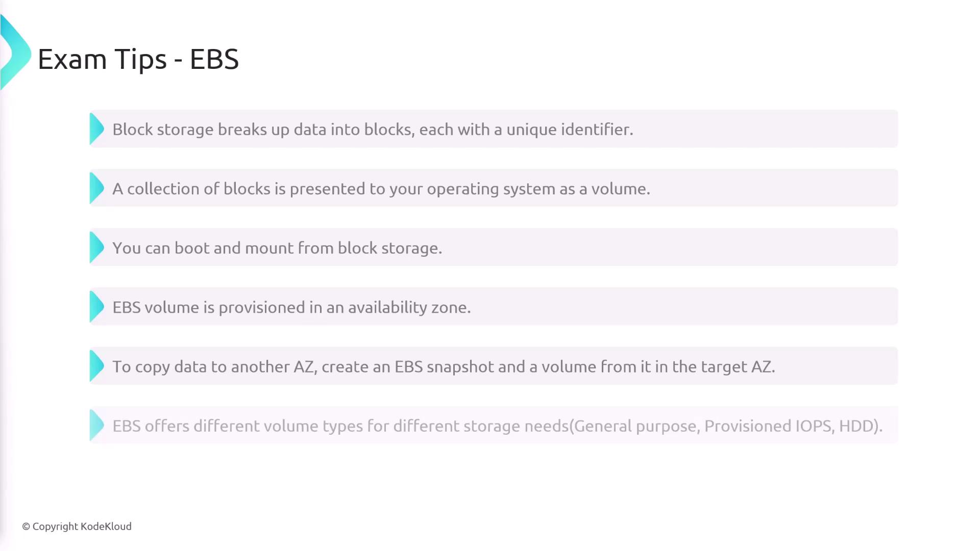Click the Exam Tips - EBS title
Viewport: 980px width, 551px height.
(x=138, y=59)
